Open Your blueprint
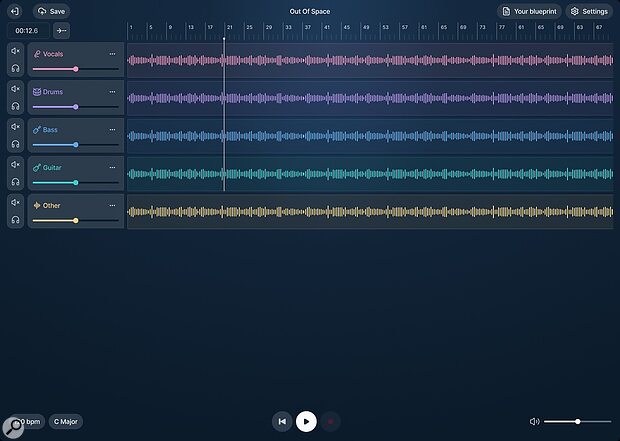 click(x=529, y=11)
